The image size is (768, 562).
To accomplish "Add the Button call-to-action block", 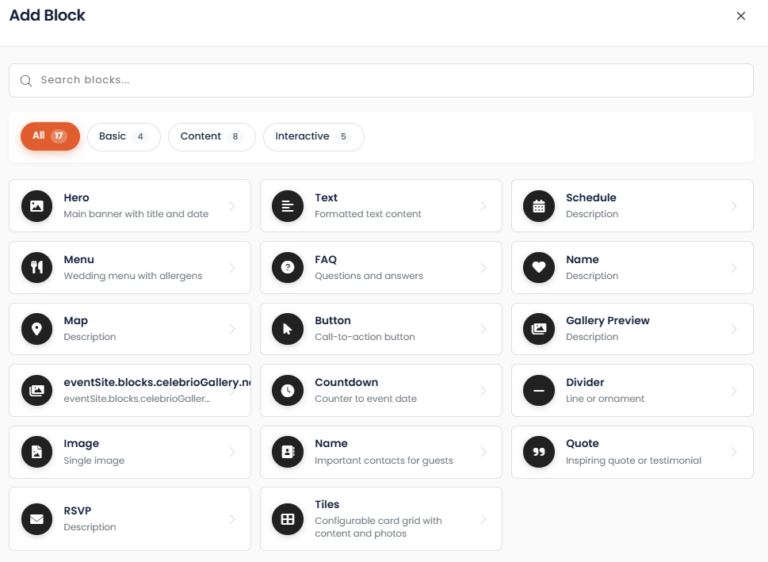I will [381, 329].
